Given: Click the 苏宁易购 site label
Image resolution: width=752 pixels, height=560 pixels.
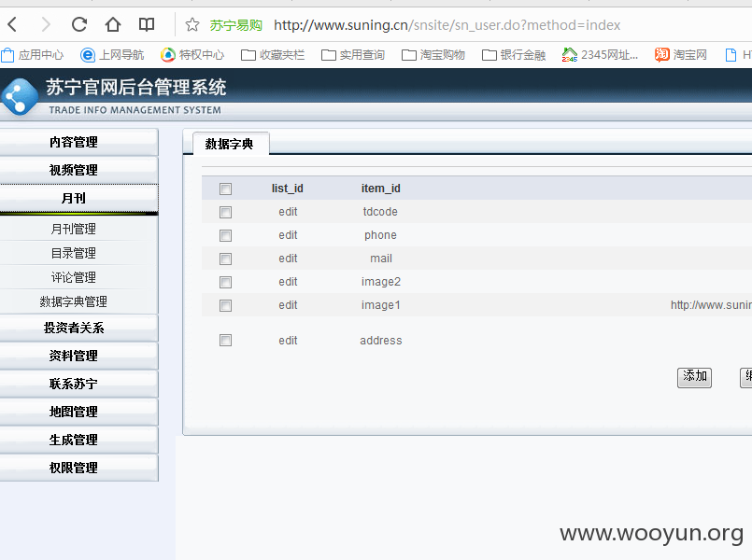Looking at the screenshot, I should pos(236,25).
